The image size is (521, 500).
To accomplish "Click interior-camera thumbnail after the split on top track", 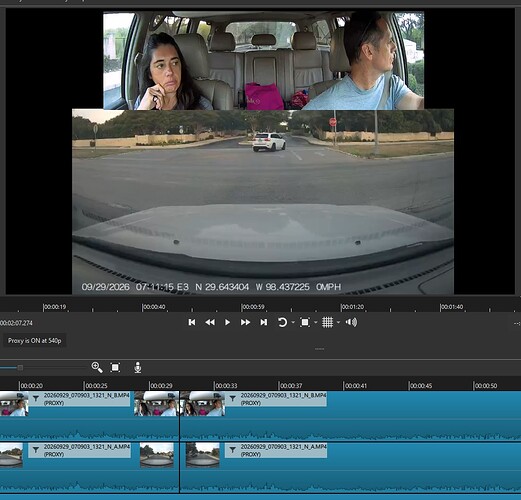I will (203, 404).
